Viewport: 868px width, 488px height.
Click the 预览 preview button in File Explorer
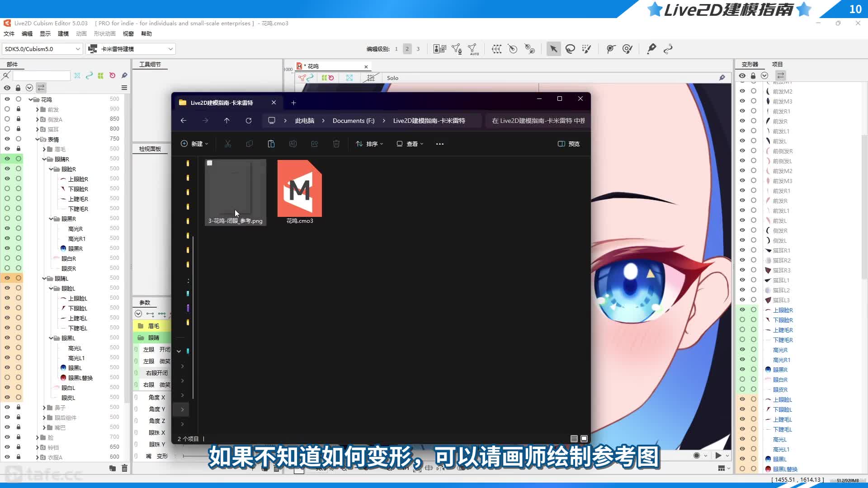(x=569, y=144)
